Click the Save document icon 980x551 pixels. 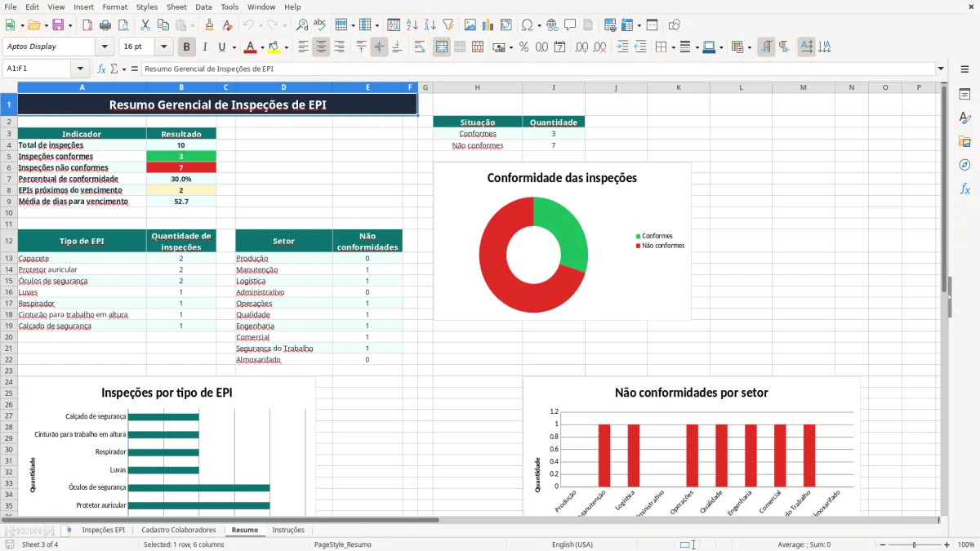click(x=57, y=25)
